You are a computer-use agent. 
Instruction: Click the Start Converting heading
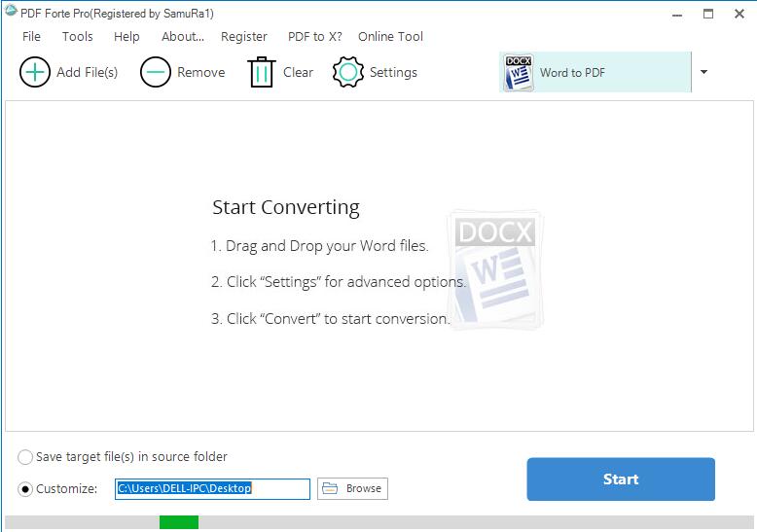click(x=286, y=207)
